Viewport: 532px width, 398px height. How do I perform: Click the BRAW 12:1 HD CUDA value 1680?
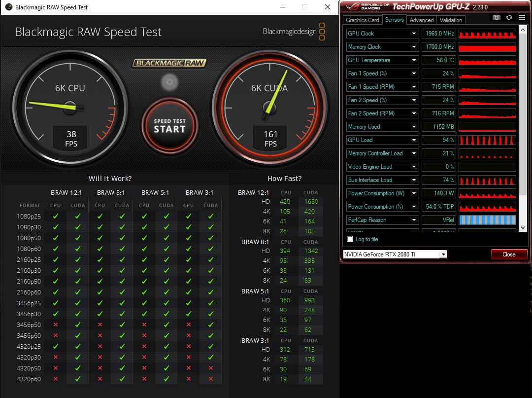[x=311, y=202]
